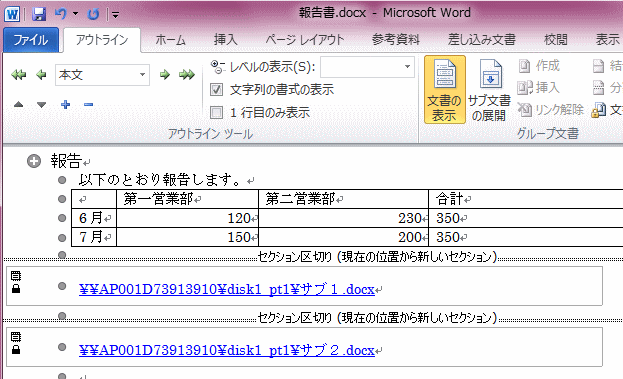
Task: Demote level with single right arrow
Action: coord(164,75)
